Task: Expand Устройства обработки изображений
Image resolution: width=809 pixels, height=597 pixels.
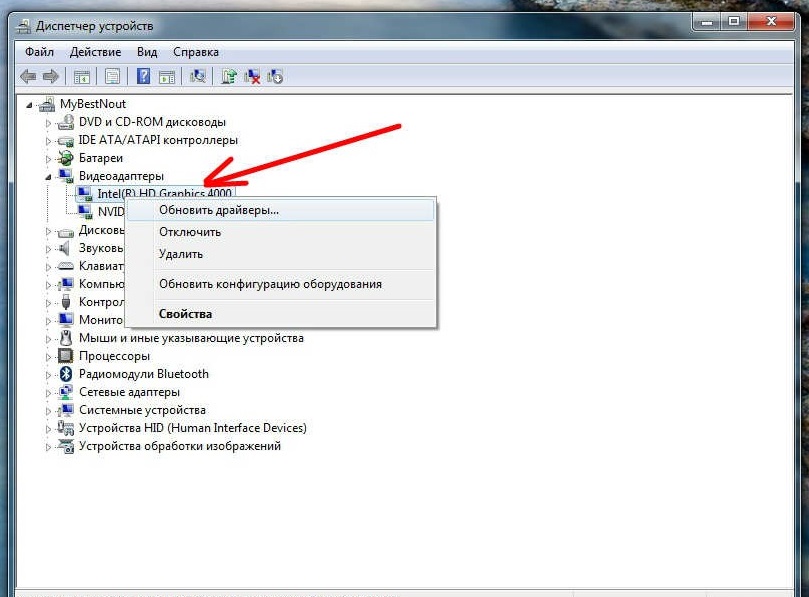Action: [48, 447]
